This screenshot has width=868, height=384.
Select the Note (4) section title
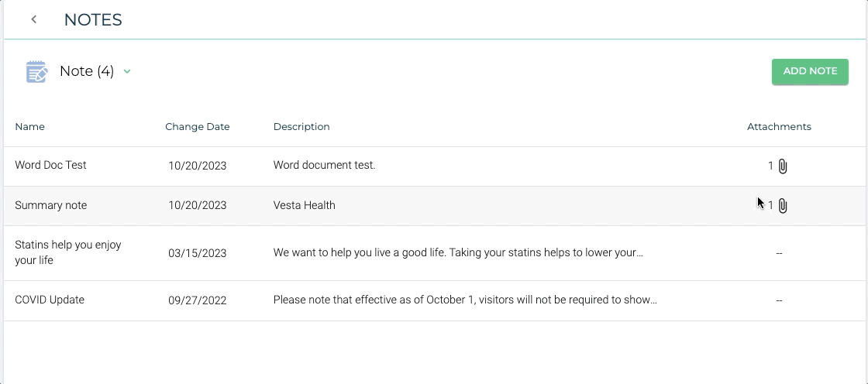(x=87, y=71)
